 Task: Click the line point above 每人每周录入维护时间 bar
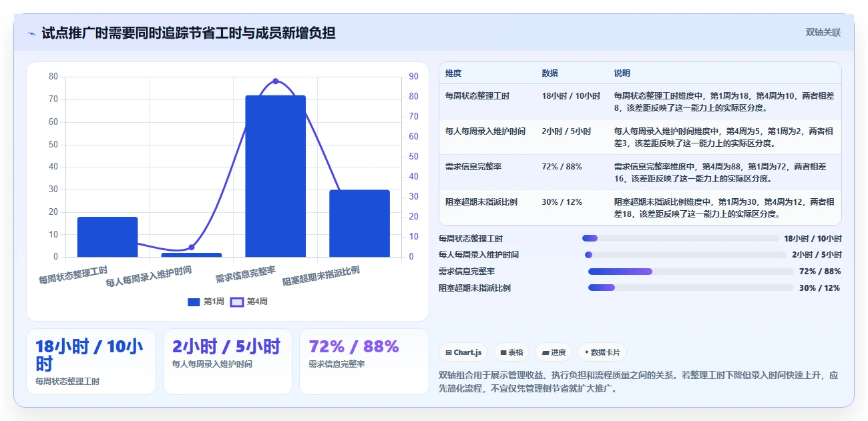192,247
